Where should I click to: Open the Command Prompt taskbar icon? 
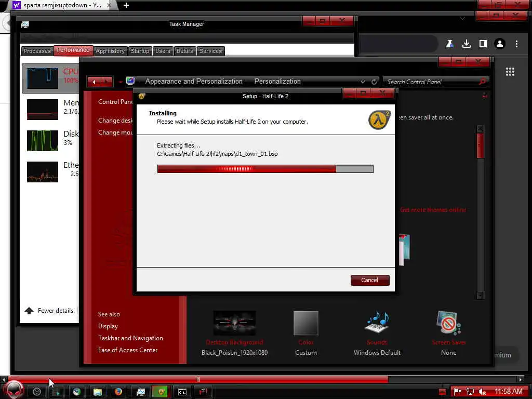(x=182, y=392)
